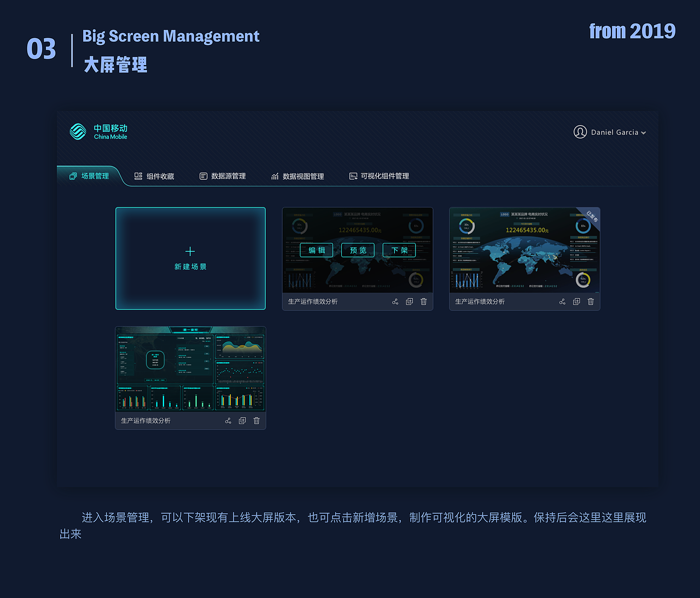Open the published world map scene thumbnail
The width and height of the screenshot is (700, 598).
524,250
